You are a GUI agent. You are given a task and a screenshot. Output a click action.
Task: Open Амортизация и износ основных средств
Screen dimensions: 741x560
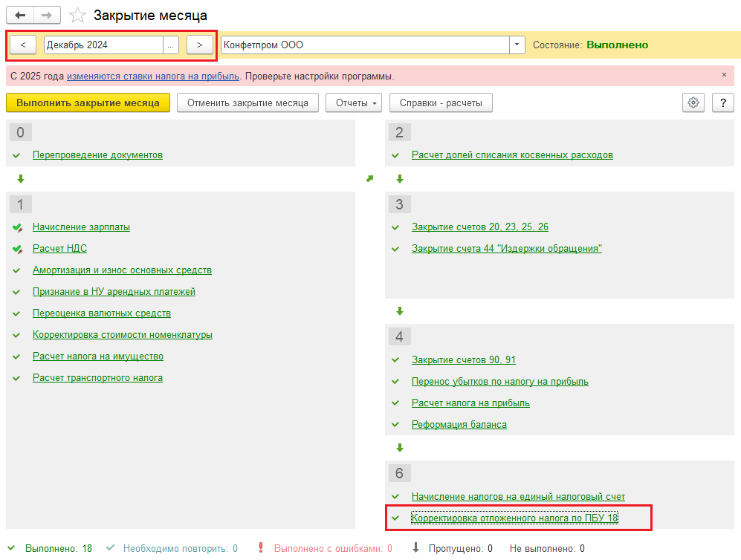122,270
